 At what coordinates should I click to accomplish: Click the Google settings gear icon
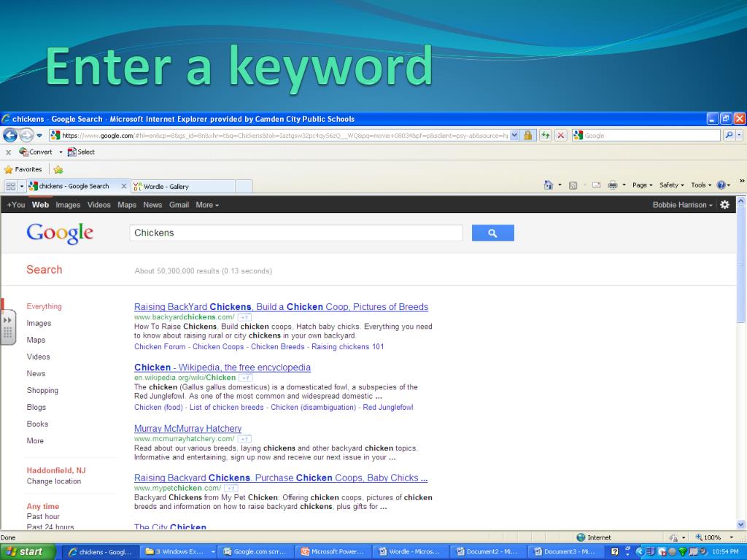pos(724,205)
